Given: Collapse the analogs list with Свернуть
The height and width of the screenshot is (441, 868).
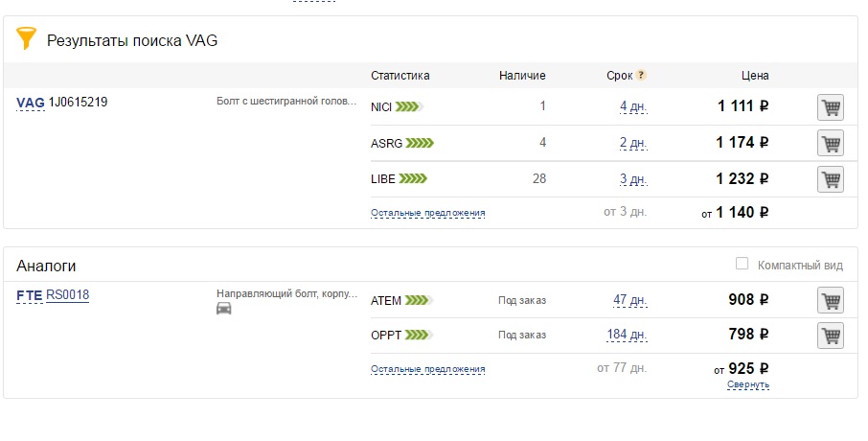Looking at the screenshot, I should click(748, 384).
